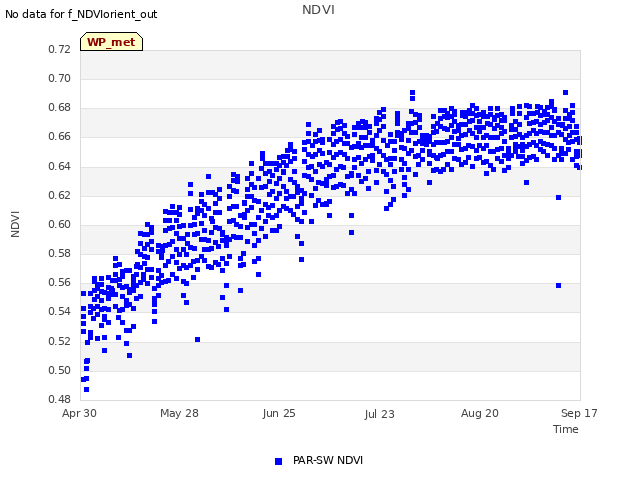Viewport: 640px width, 480px height.
Task: Click the WP_met site label tag
Action: tap(111, 42)
